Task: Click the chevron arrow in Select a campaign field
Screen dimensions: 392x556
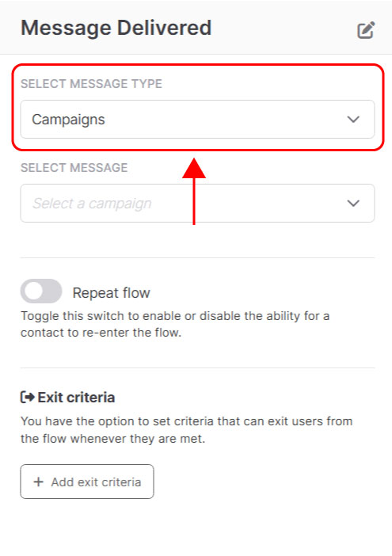Action: click(353, 203)
